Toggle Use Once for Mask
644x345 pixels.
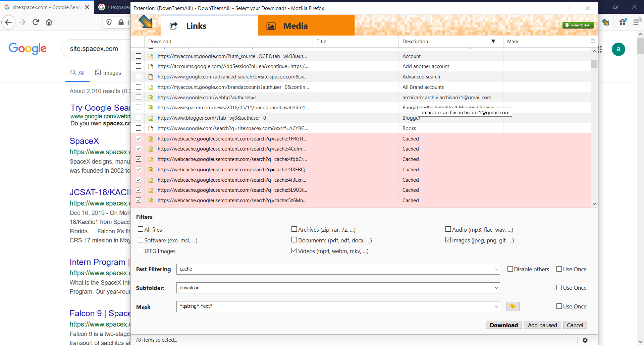[x=559, y=306]
